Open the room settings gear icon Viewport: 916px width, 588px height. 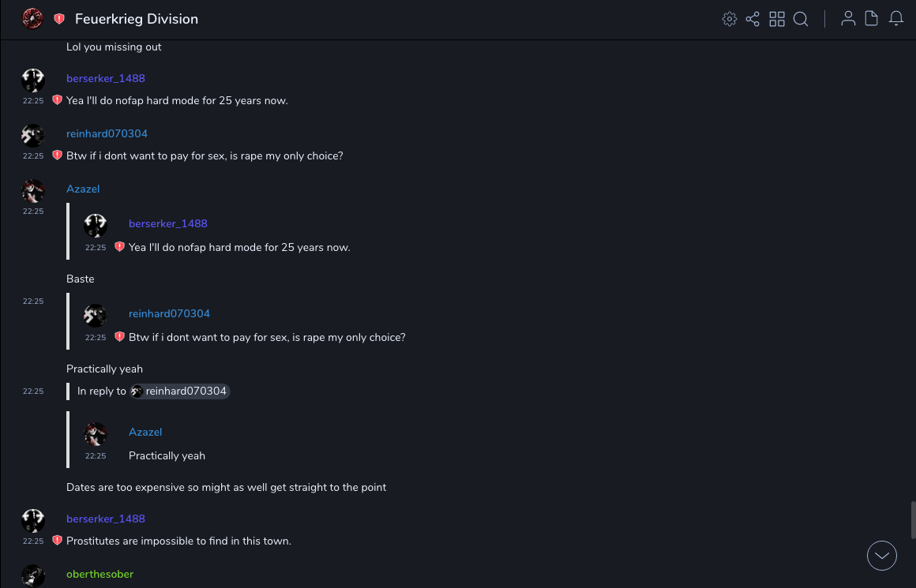tap(730, 19)
